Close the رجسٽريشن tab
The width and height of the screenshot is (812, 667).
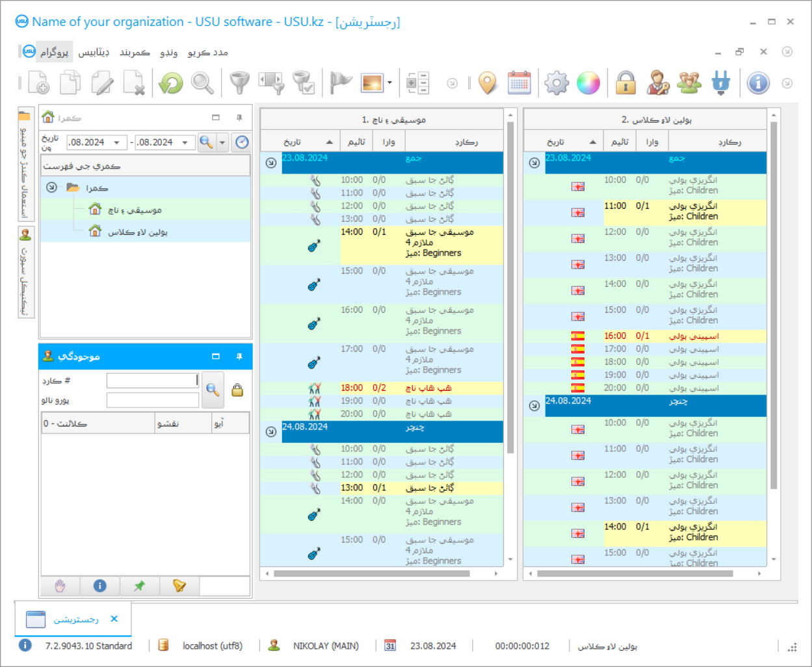click(x=114, y=619)
